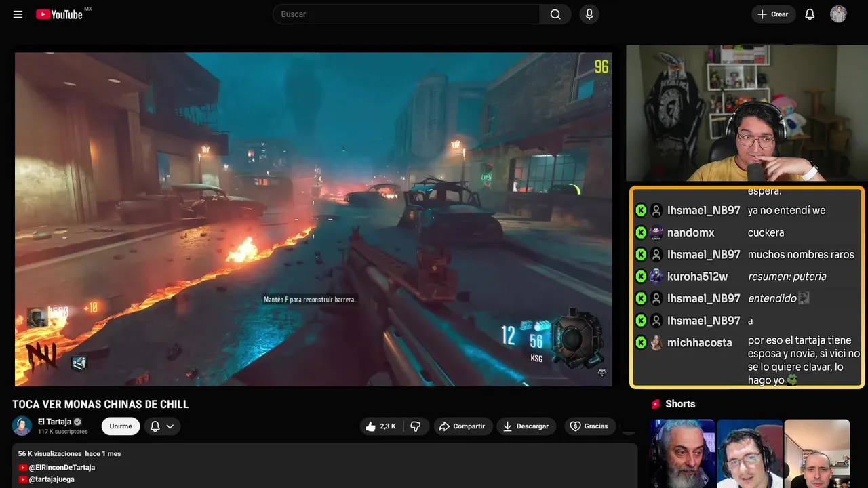Click chat message 'muchos nombres raros'
This screenshot has height=488, width=868.
click(801, 255)
